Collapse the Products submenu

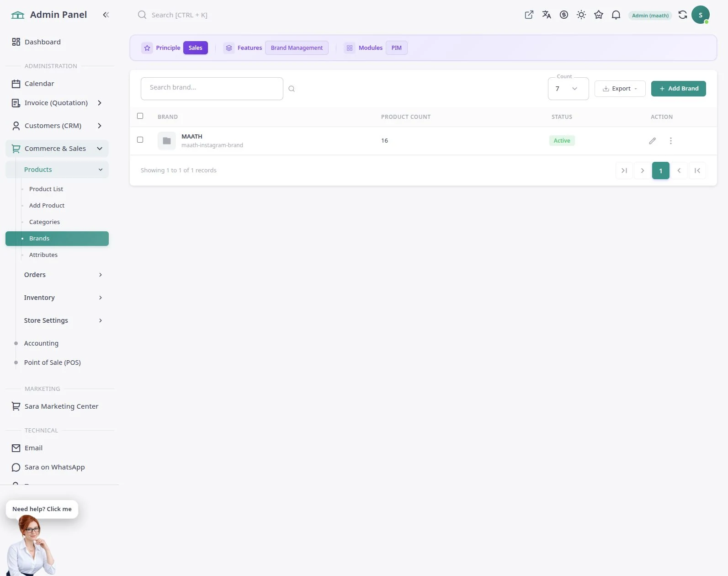pos(57,170)
